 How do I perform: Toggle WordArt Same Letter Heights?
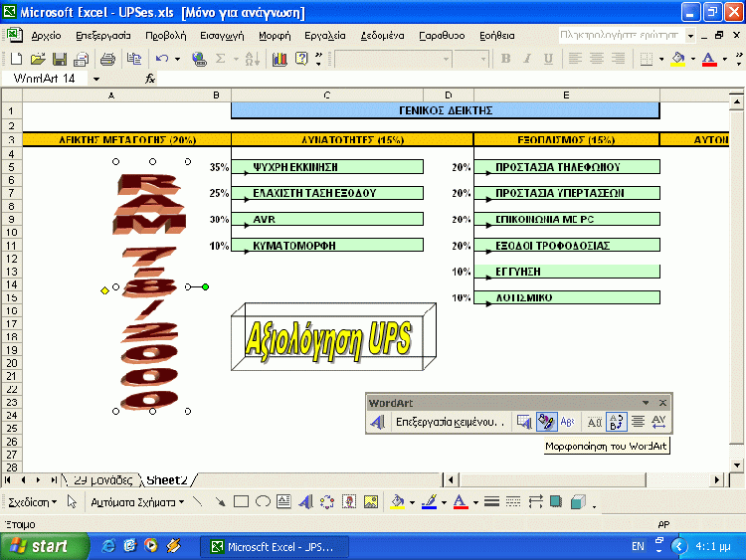click(x=594, y=422)
